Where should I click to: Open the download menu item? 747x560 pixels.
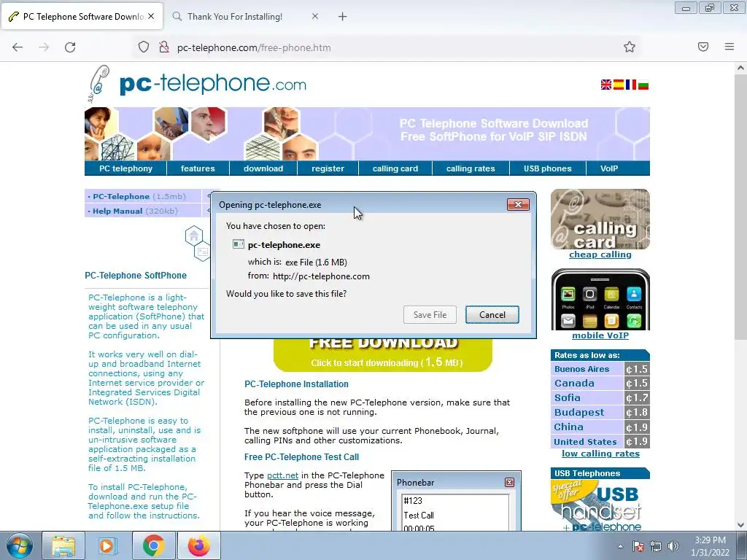coord(263,168)
